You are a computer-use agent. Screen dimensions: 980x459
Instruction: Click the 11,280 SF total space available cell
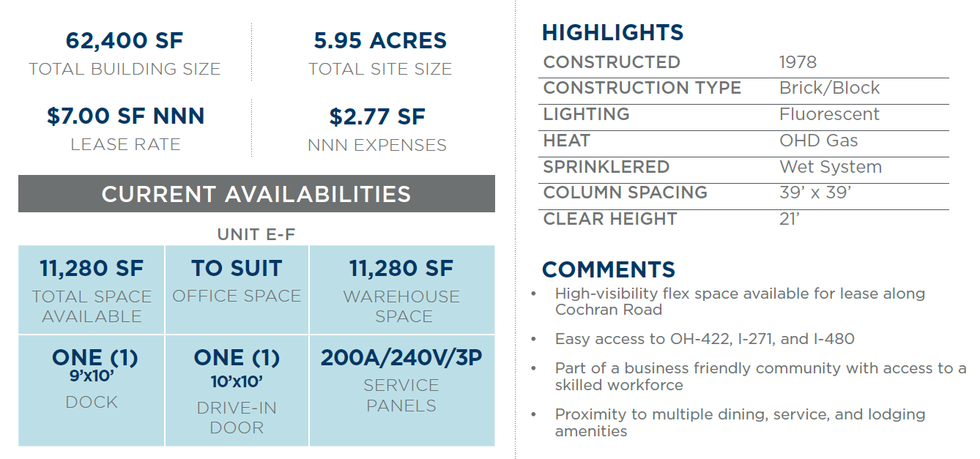[x=92, y=290]
